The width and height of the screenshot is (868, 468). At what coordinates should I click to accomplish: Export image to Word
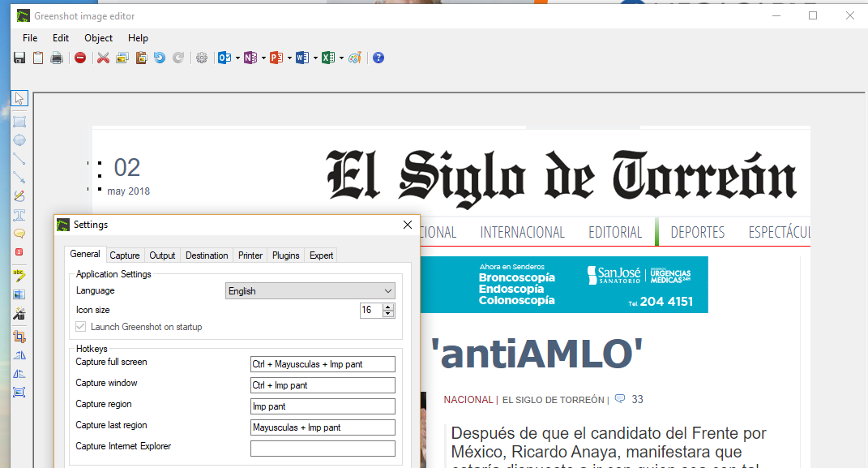click(x=302, y=58)
